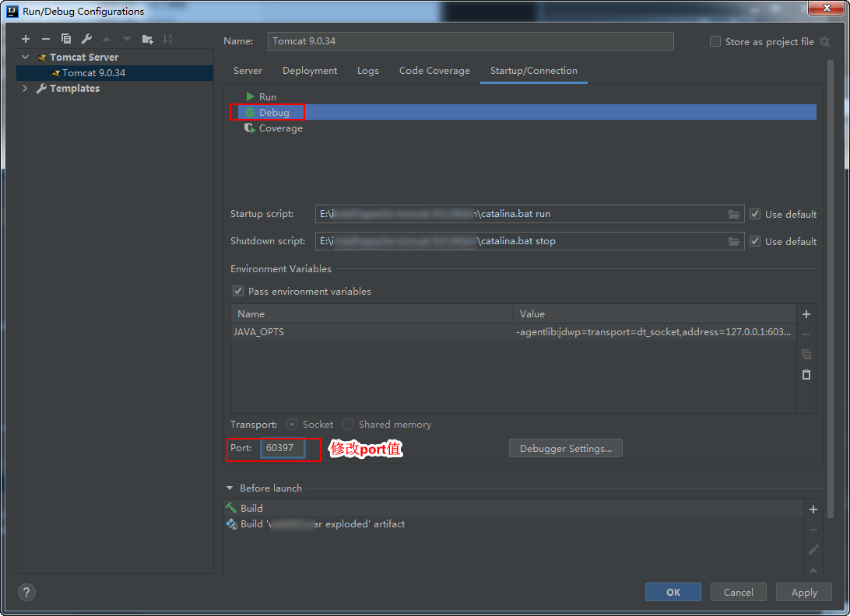
Task: Sort configurations alphabetically icon
Action: [x=167, y=39]
